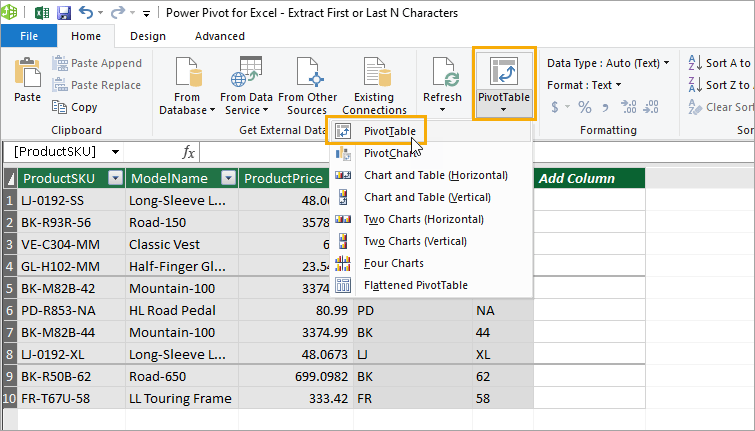Select row 5 header
This screenshot has height=431, width=755.
point(10,288)
